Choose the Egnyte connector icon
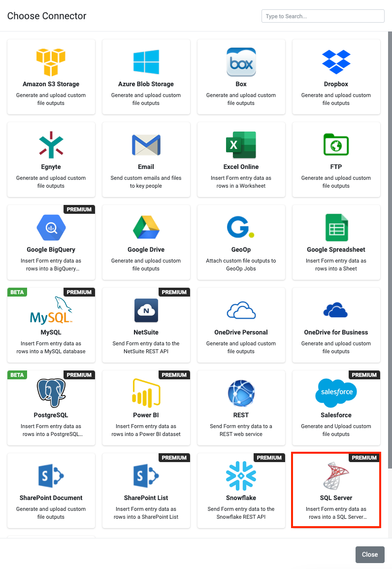392x569 pixels. [x=51, y=145]
